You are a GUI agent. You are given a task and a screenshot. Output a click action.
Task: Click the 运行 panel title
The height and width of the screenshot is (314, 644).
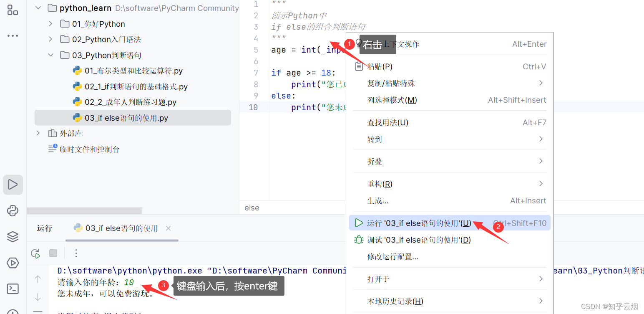pos(45,228)
